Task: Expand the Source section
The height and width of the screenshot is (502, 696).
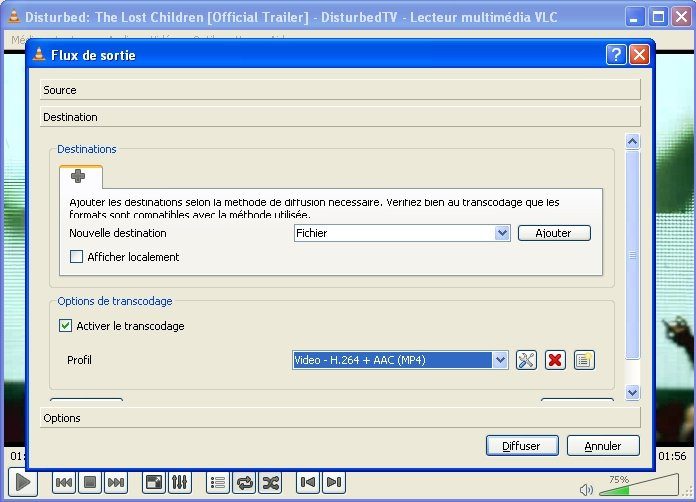Action: coord(340,90)
